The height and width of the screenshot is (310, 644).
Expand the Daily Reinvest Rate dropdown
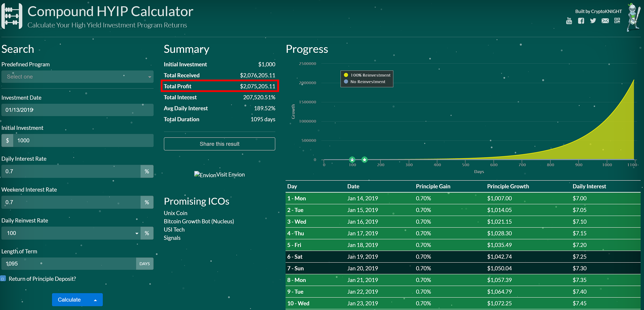coord(137,233)
